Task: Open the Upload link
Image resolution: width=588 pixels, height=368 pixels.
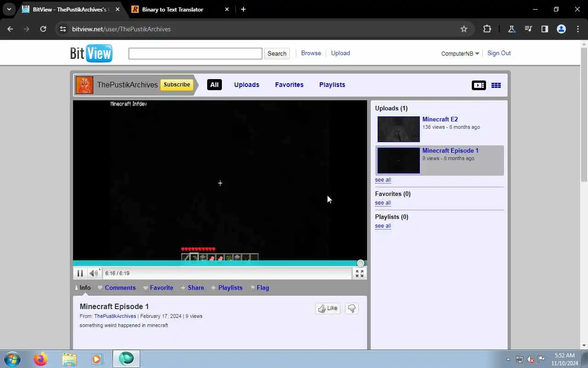Action: (340, 53)
